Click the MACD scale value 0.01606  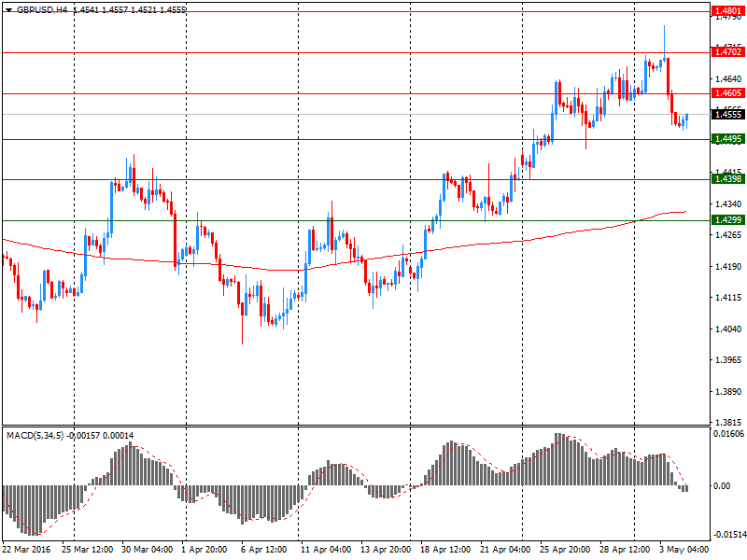coord(729,433)
